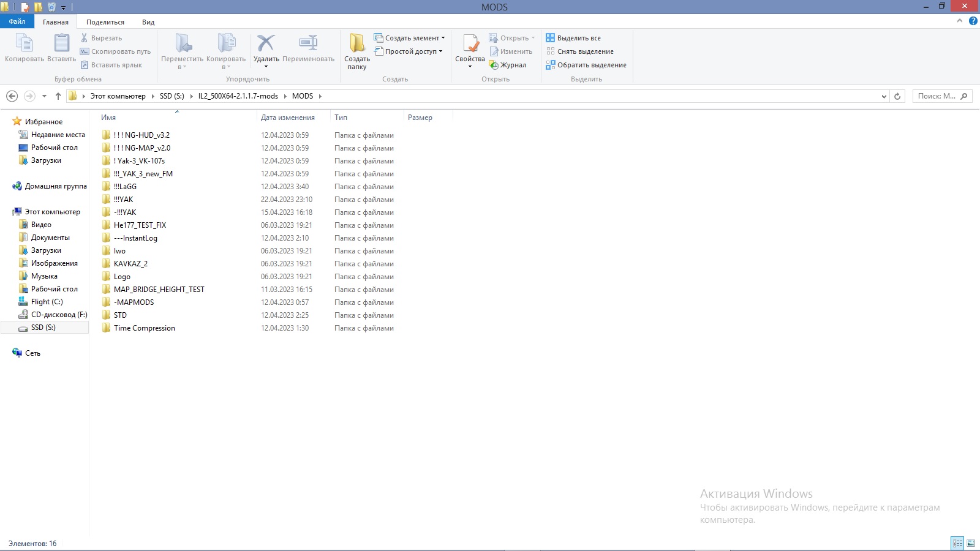Click the Properties (Свойства) icon
Screen dimensions: 980x551
(470, 43)
